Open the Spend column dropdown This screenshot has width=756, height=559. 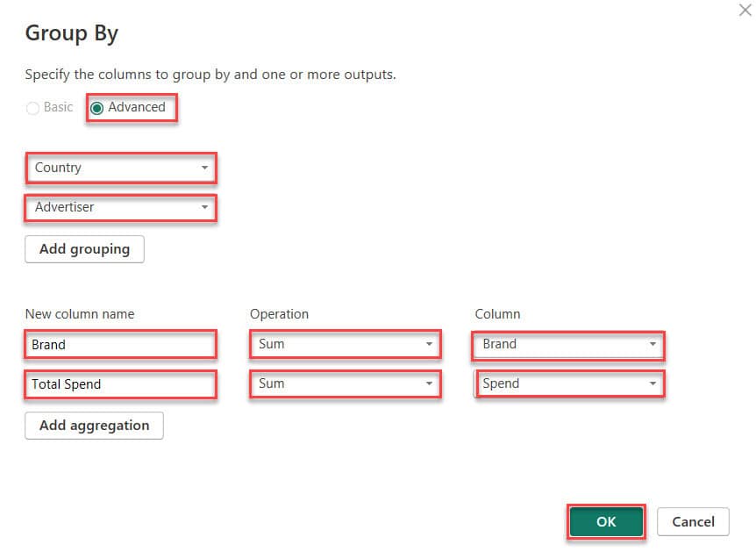569,383
